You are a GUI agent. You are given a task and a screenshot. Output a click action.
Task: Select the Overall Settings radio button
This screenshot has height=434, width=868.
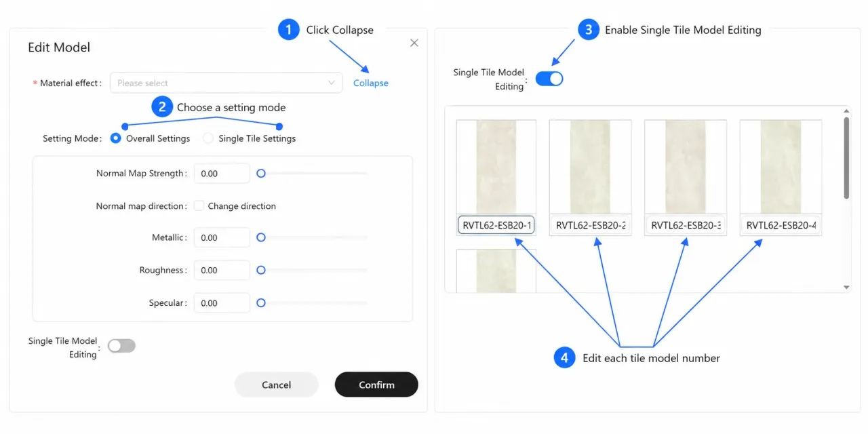coord(115,138)
